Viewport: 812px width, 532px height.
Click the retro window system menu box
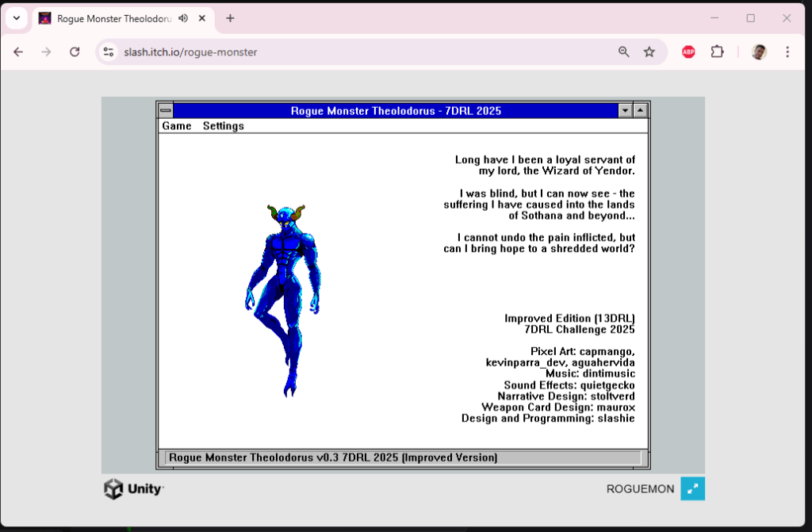tap(165, 111)
